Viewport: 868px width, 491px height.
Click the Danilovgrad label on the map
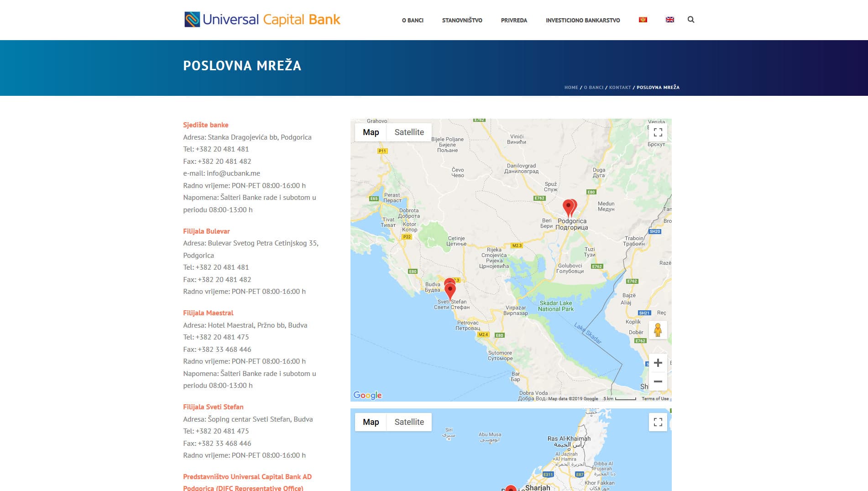point(521,169)
